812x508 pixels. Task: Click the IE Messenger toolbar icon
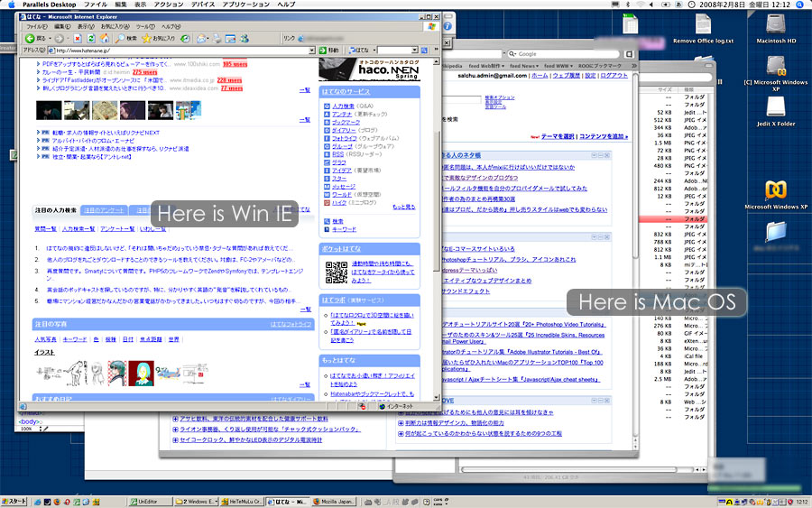click(x=245, y=38)
